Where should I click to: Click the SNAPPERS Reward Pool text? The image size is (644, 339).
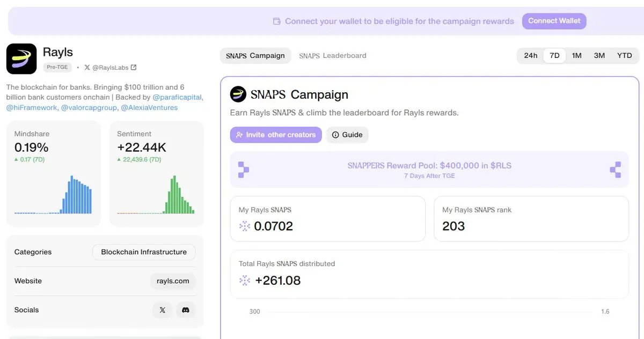tap(429, 166)
